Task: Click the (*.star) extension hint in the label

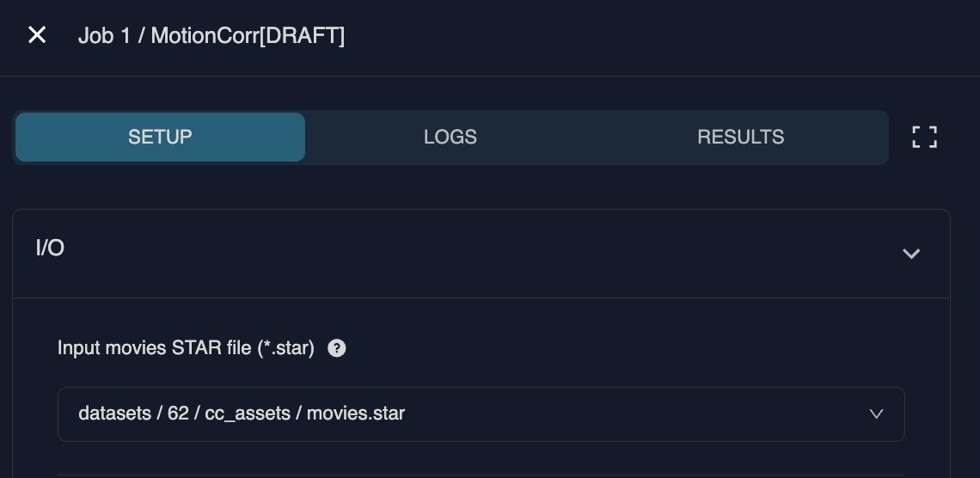Action: coord(286,348)
